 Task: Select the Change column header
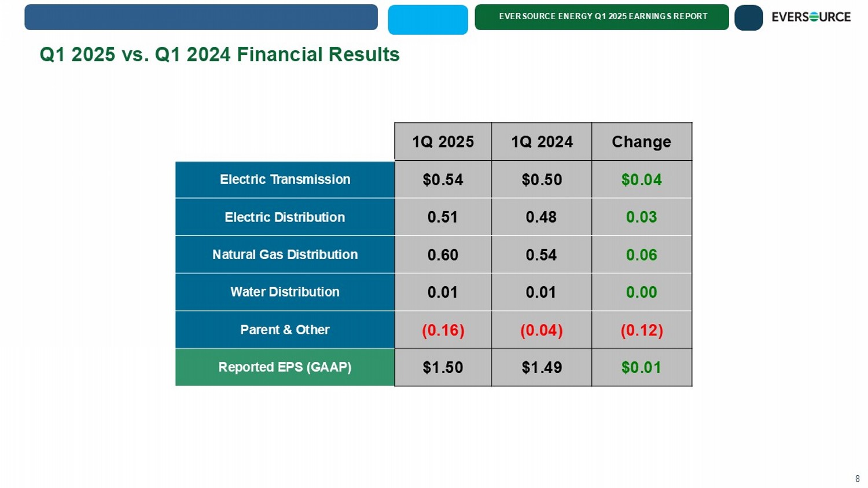click(x=641, y=142)
